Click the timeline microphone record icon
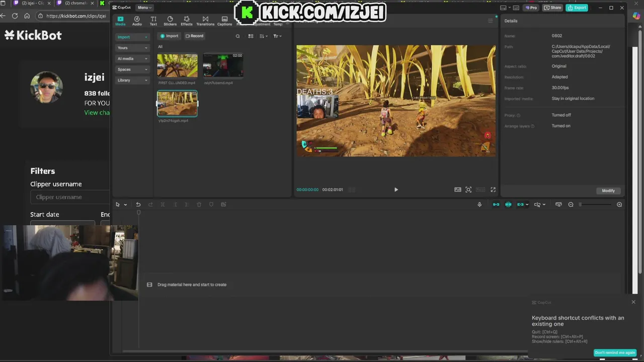The image size is (644, 362). click(x=479, y=205)
